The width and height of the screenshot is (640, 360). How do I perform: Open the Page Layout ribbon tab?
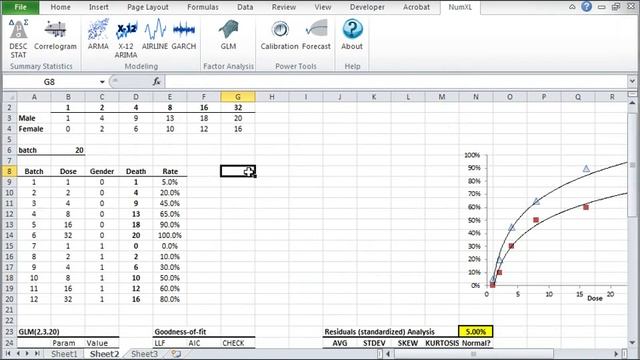click(148, 7)
